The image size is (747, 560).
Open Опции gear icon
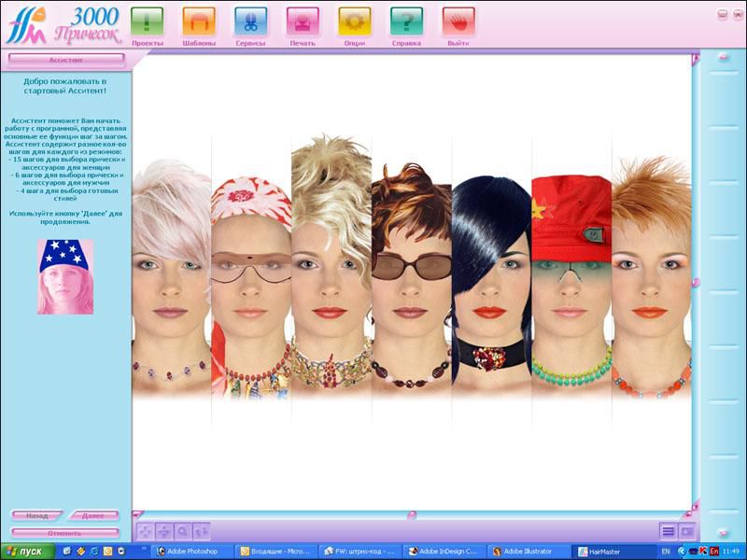click(355, 21)
